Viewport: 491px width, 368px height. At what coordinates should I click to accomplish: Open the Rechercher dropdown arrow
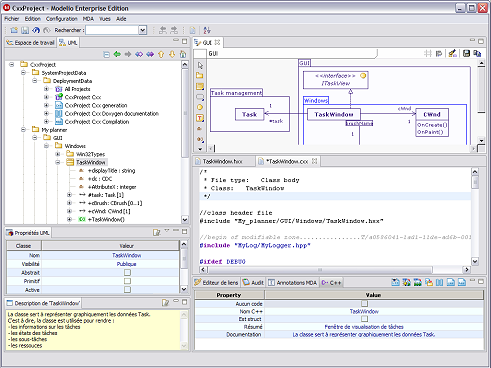click(143, 30)
